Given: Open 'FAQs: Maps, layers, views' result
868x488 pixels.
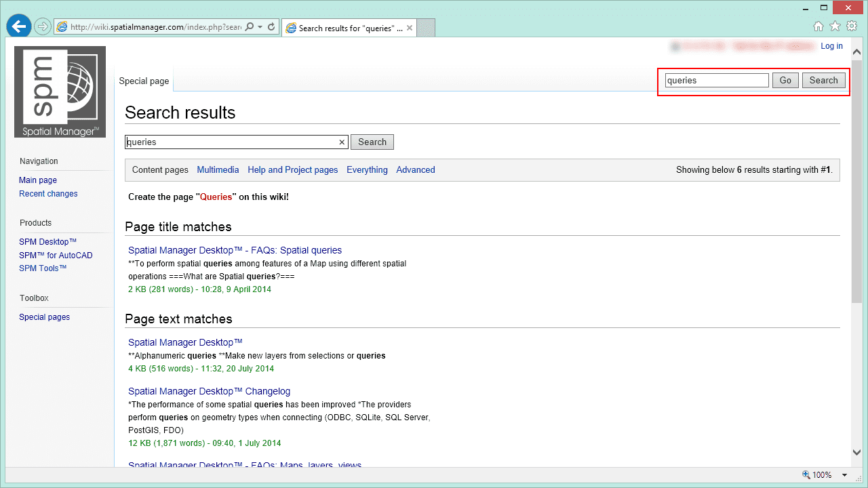Looking at the screenshot, I should click(x=245, y=465).
